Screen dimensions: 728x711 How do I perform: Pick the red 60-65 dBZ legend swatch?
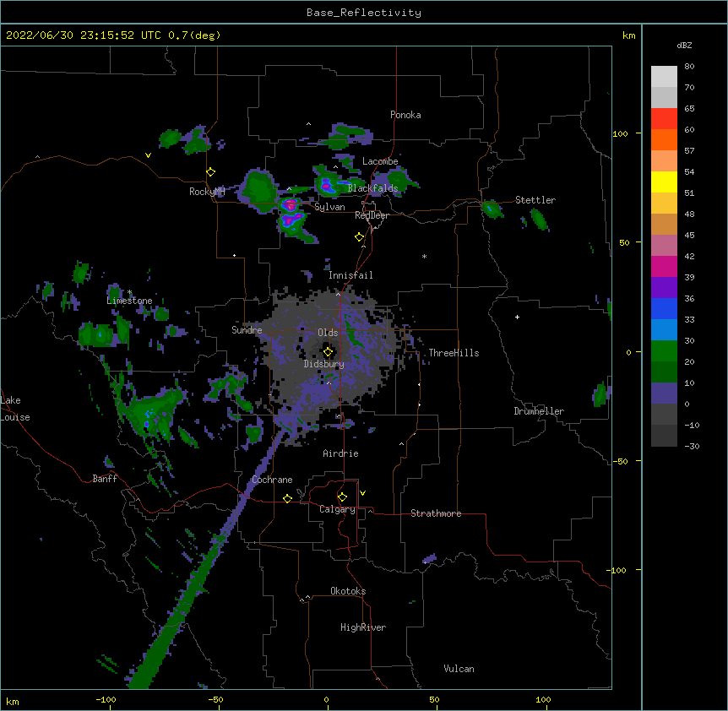pyautogui.click(x=664, y=119)
